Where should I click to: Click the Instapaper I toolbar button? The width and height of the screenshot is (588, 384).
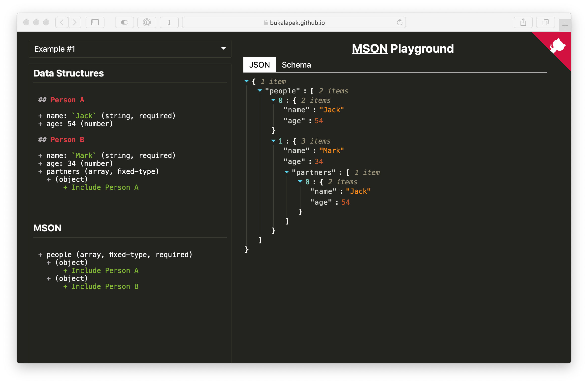[x=169, y=23]
